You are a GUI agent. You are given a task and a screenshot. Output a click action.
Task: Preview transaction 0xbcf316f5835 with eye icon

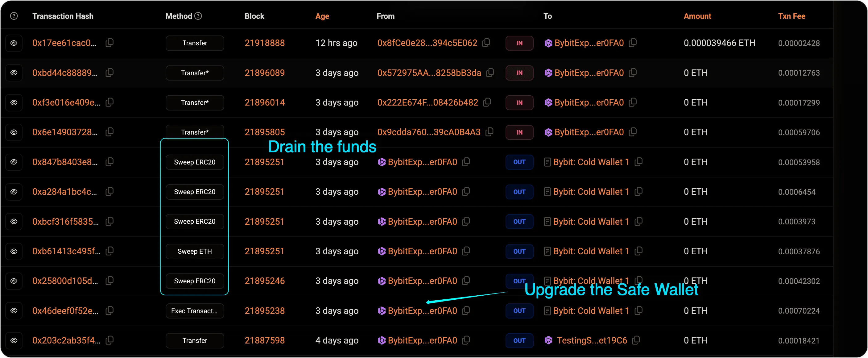click(x=14, y=222)
